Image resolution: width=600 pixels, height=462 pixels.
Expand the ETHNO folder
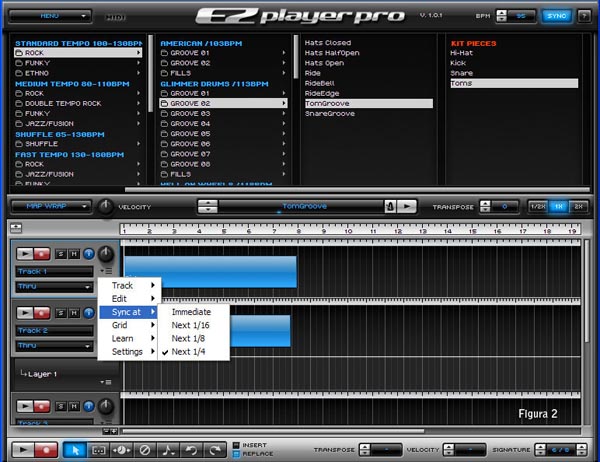click(78, 73)
